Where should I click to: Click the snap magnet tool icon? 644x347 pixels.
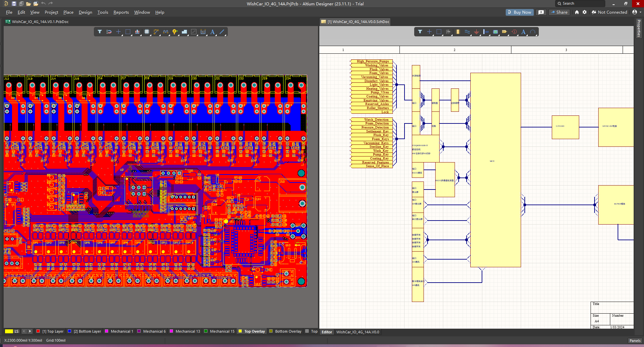[x=109, y=32]
